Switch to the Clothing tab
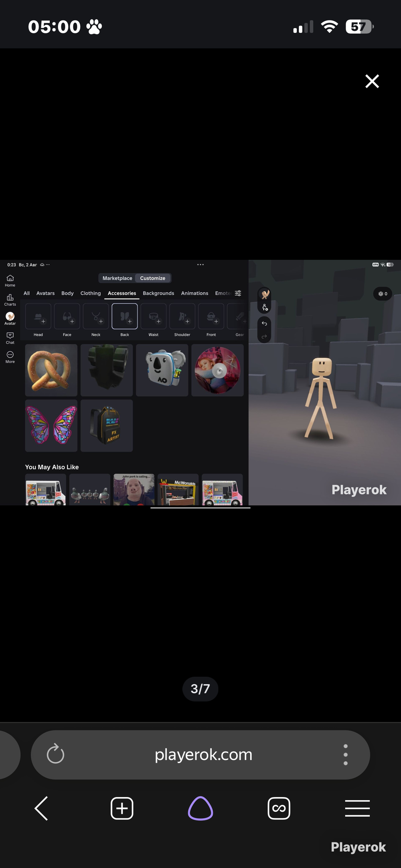 click(x=91, y=293)
